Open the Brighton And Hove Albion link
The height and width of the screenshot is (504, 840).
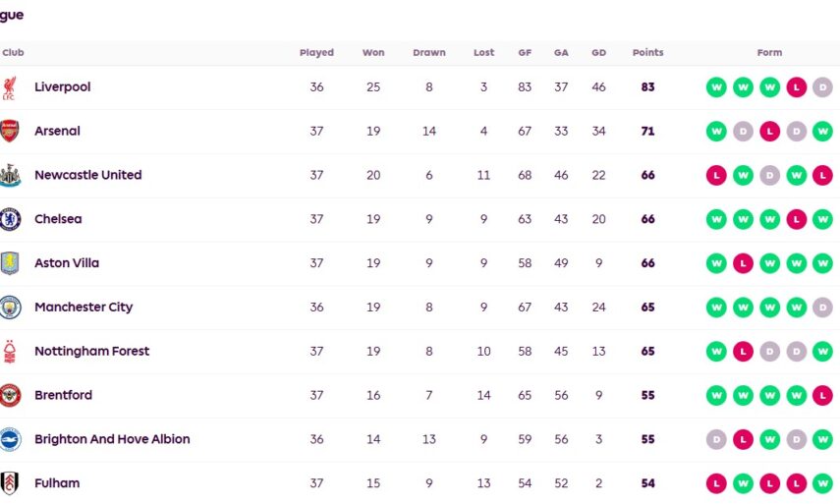click(112, 439)
